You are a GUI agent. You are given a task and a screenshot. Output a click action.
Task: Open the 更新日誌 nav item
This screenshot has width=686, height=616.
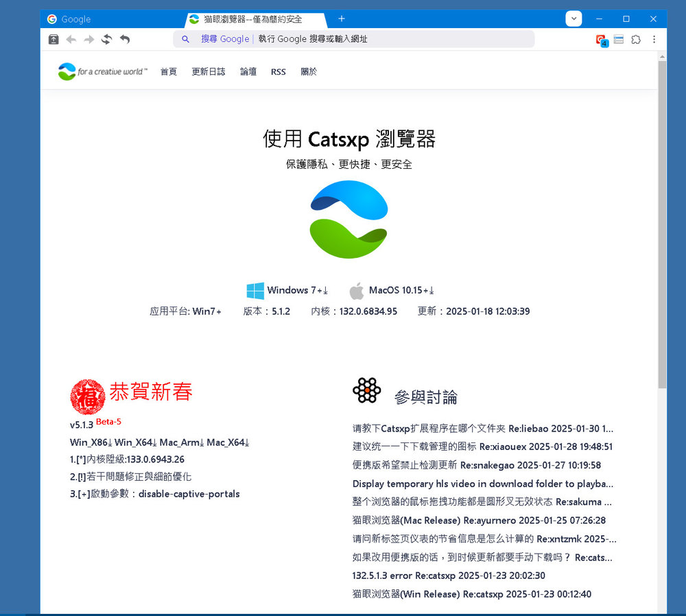pos(209,72)
